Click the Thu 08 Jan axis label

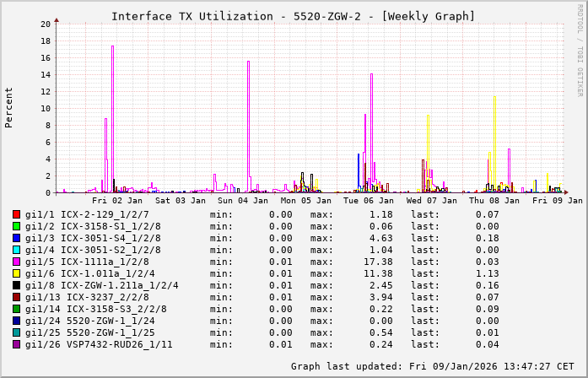click(494, 200)
